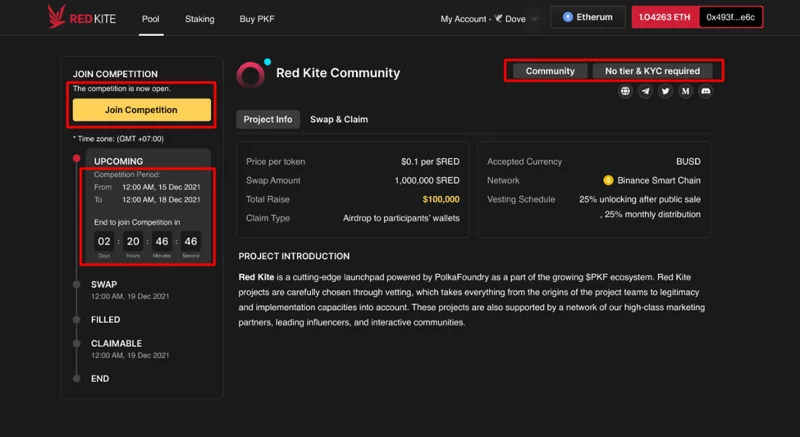Select the SWAP timeline stage

tap(104, 284)
